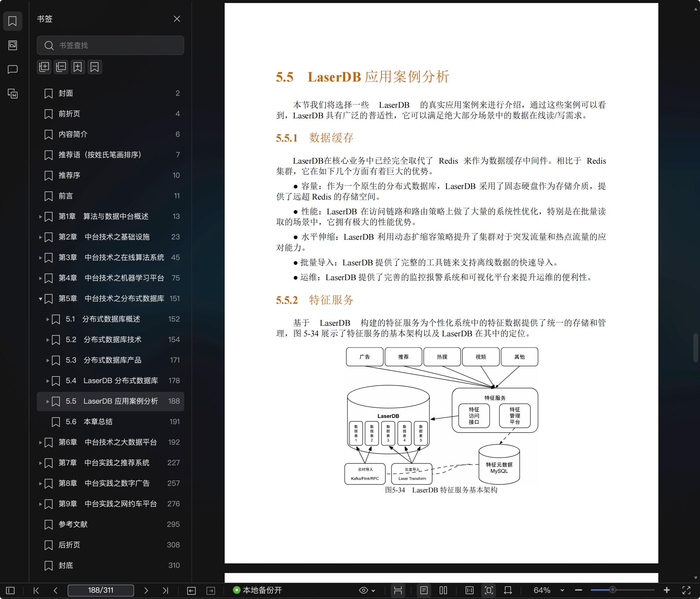Expand 第3章 中台技术之在线算法系统 bookmark
Screen dimensions: 700x599
click(40, 258)
